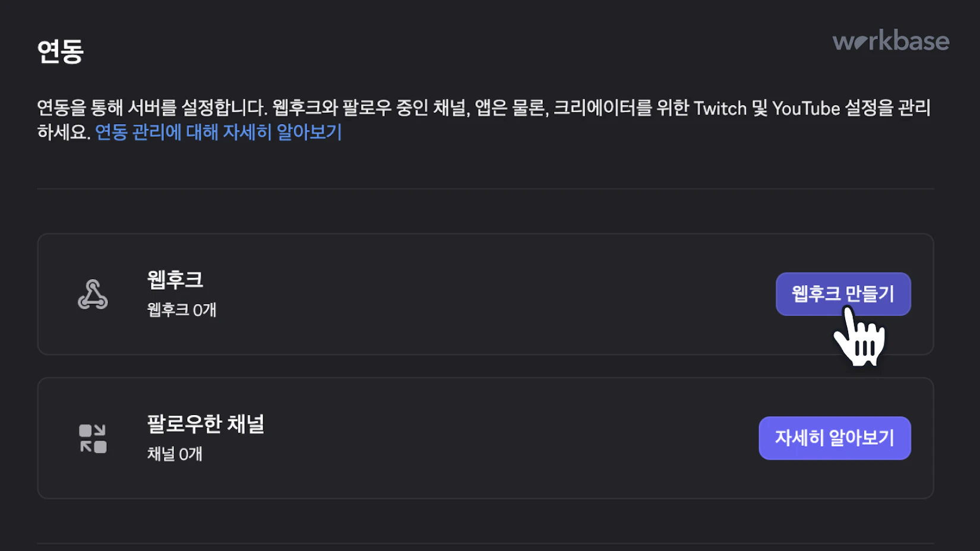Click the 채널 0개 count text
The height and width of the screenshot is (551, 980).
pos(175,454)
